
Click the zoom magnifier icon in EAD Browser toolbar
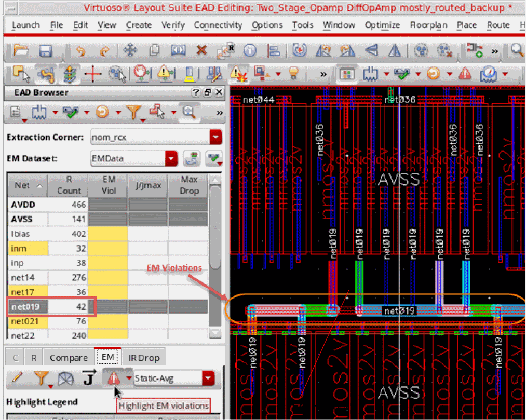(x=189, y=112)
